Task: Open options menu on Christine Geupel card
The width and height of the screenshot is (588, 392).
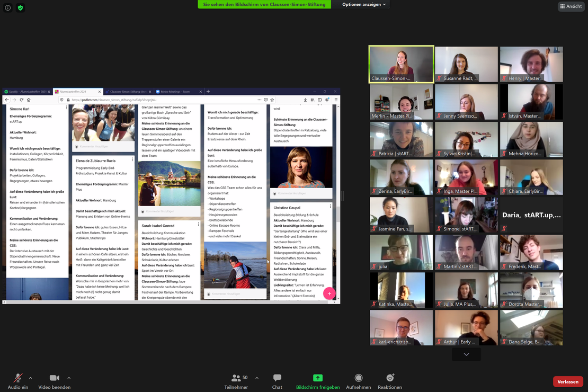Action: 331,207
